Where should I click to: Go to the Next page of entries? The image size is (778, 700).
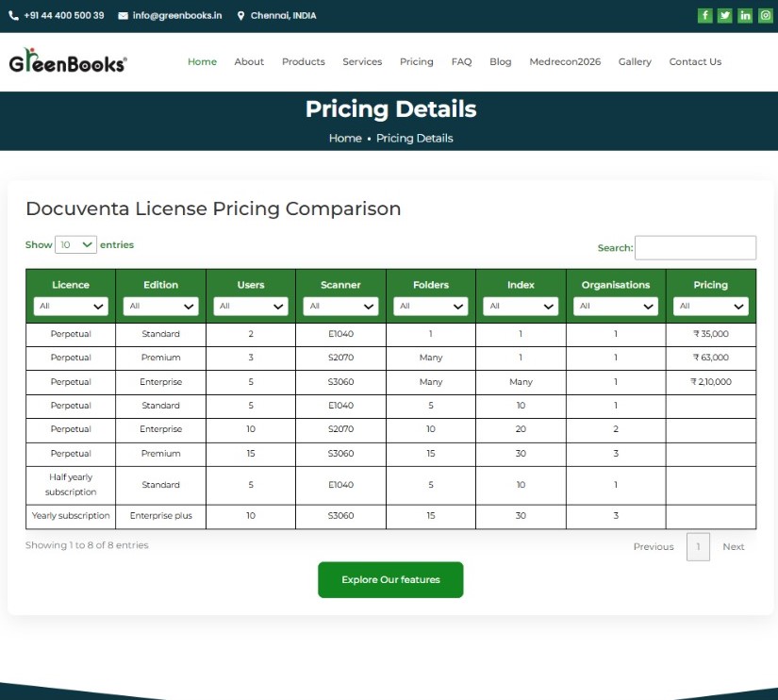pos(733,547)
